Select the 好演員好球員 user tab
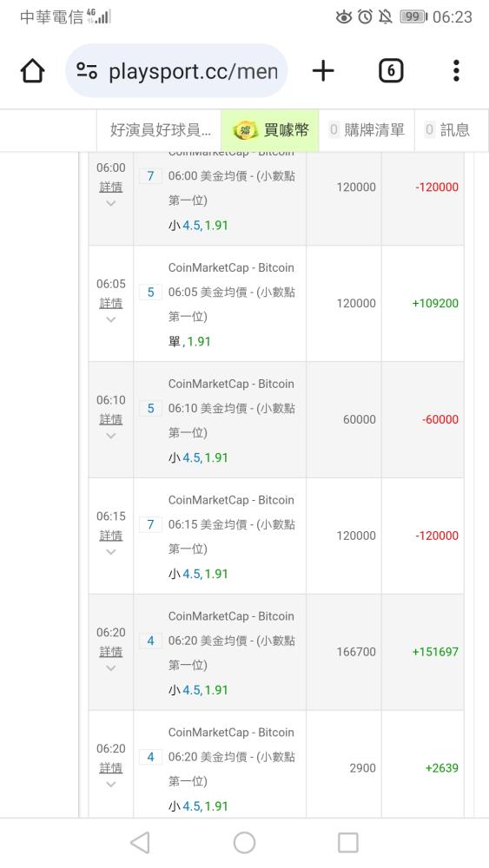 (160, 130)
